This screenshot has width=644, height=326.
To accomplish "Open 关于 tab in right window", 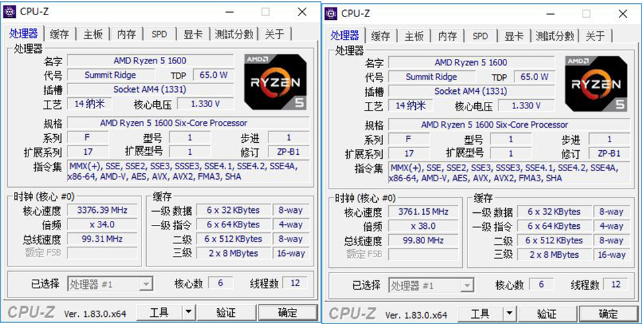I will 595,36.
